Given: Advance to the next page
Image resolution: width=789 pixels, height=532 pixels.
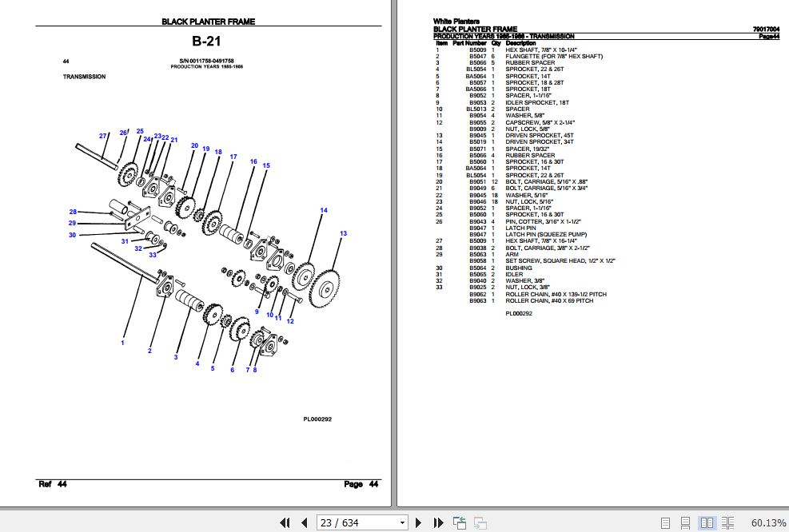Looking at the screenshot, I should 419,522.
